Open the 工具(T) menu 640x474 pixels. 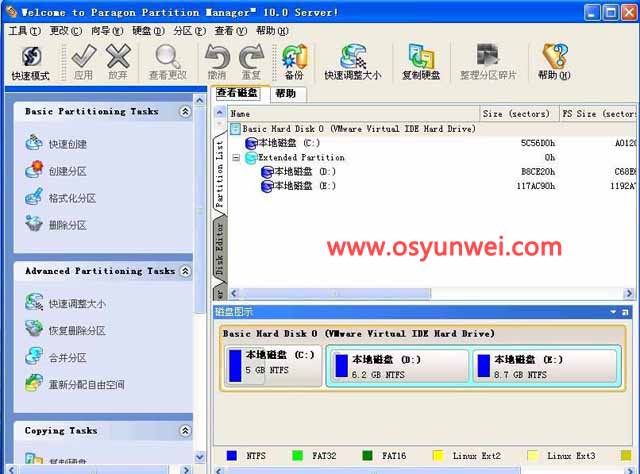pos(24,31)
